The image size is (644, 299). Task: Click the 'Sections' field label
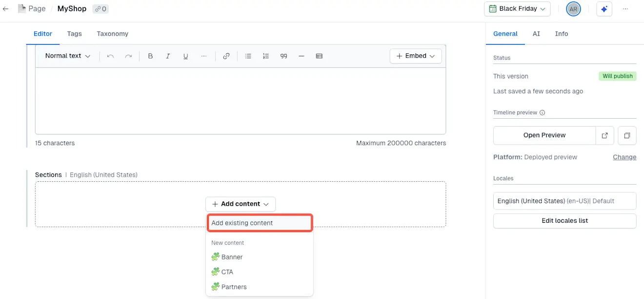[48, 175]
